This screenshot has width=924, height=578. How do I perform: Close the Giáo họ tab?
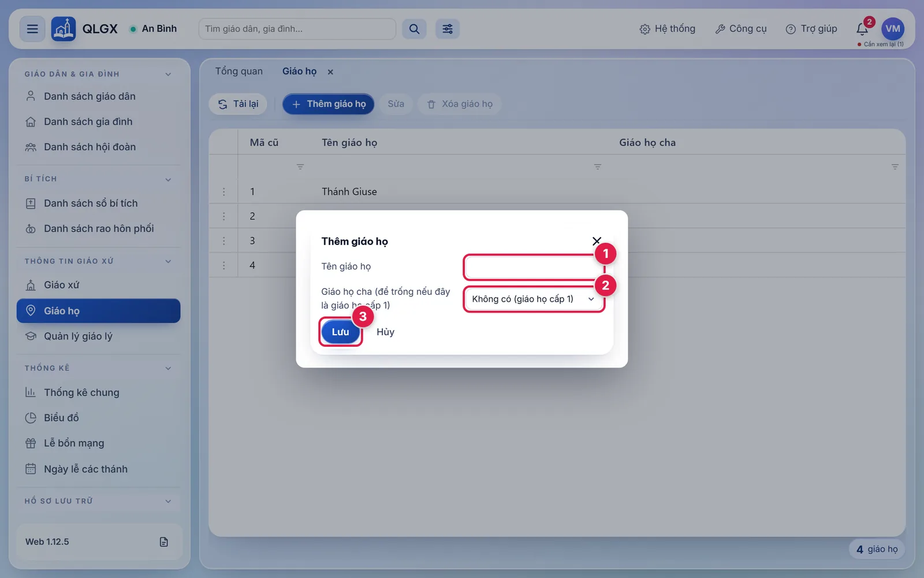330,72
